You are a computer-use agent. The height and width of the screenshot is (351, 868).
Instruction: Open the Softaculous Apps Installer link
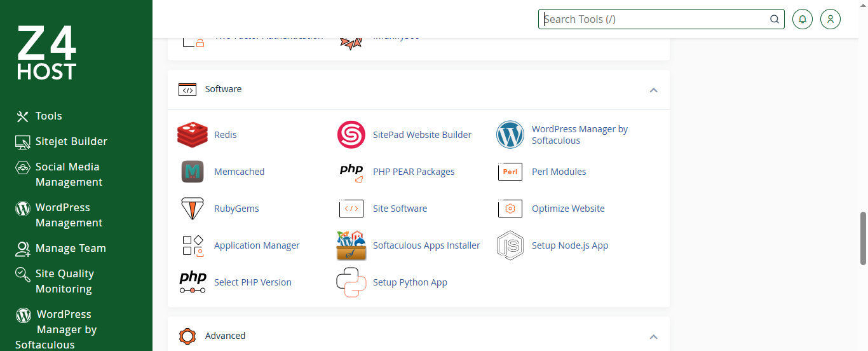pos(426,245)
